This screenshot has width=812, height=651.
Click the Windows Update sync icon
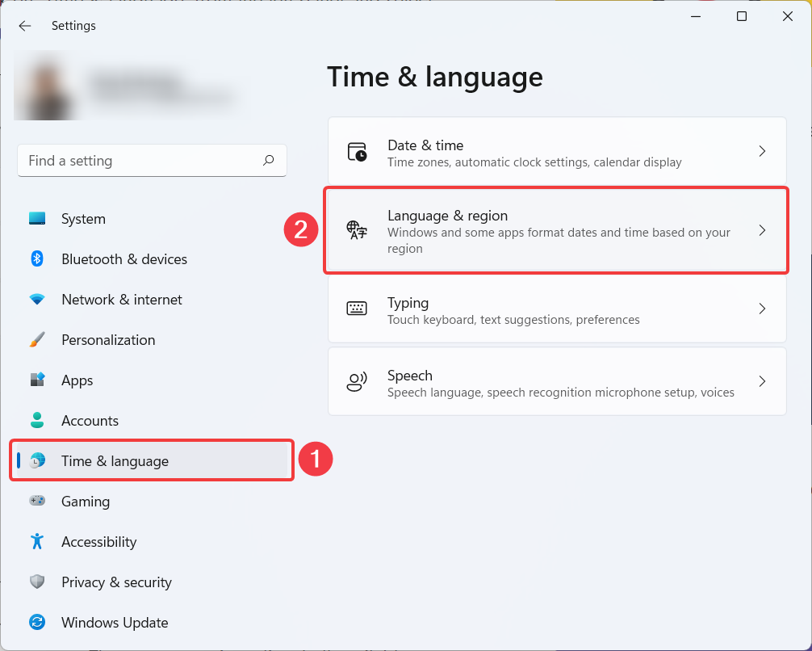point(37,622)
